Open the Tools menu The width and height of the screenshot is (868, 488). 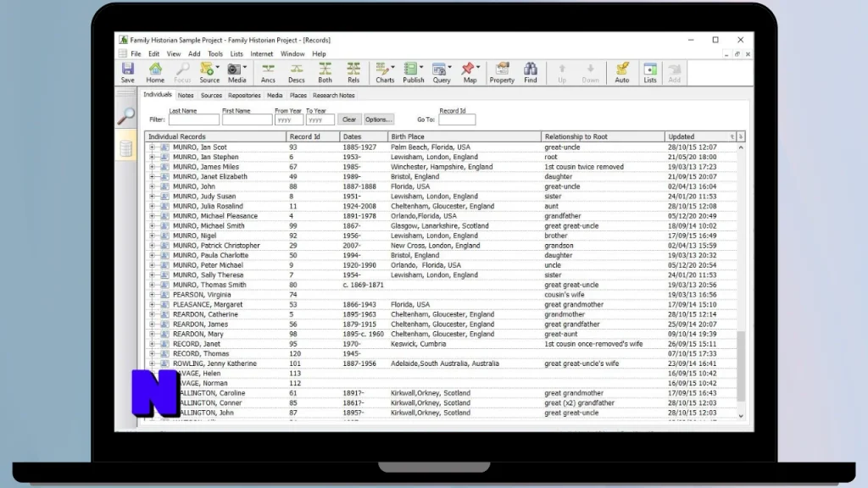215,53
